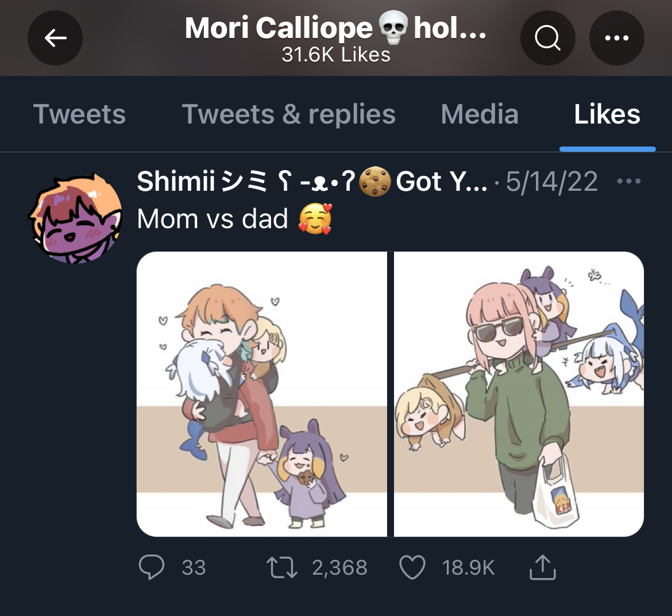Click the 2,368 retweet count
This screenshot has height=616, width=672.
pyautogui.click(x=340, y=568)
